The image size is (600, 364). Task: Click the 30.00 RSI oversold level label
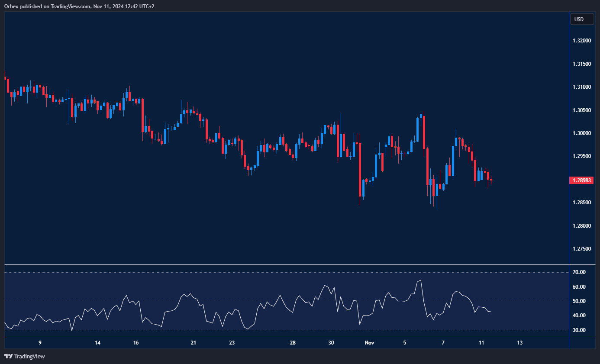point(579,330)
